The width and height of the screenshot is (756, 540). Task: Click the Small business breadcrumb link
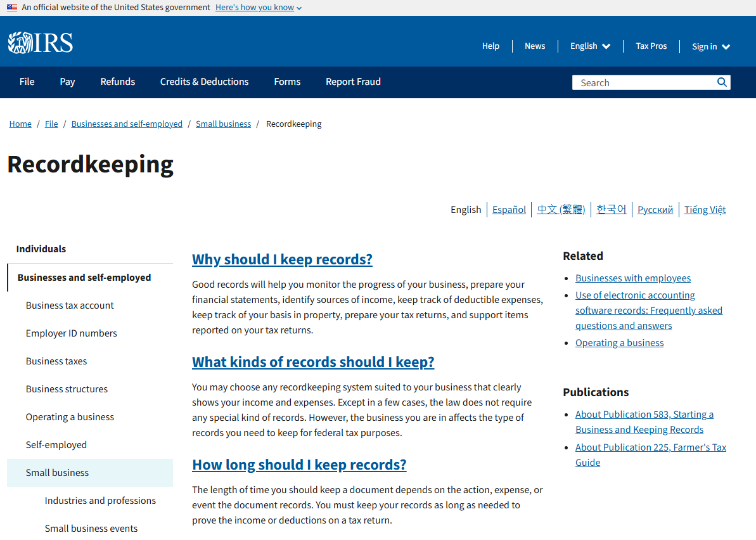pos(223,124)
